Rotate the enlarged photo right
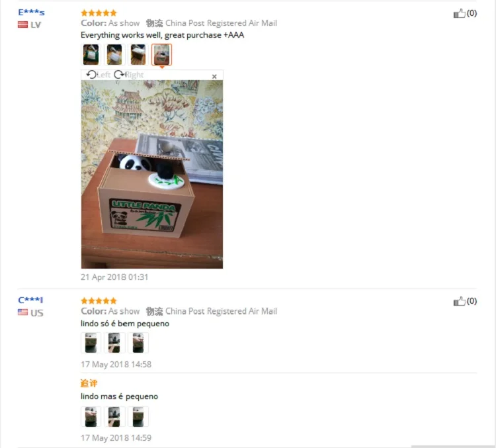Image resolution: width=496 pixels, height=448 pixels. (129, 75)
